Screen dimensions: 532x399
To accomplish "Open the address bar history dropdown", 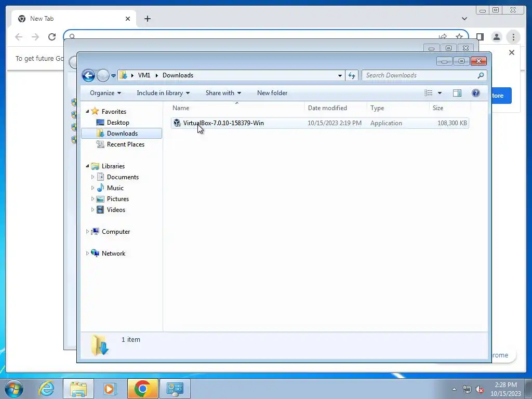I will 340,76.
